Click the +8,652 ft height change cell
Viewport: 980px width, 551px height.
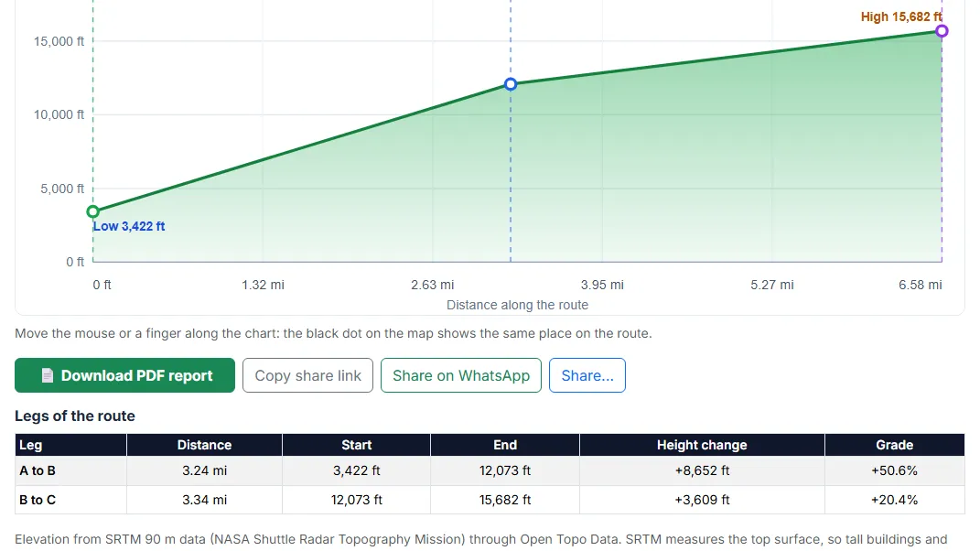(702, 470)
